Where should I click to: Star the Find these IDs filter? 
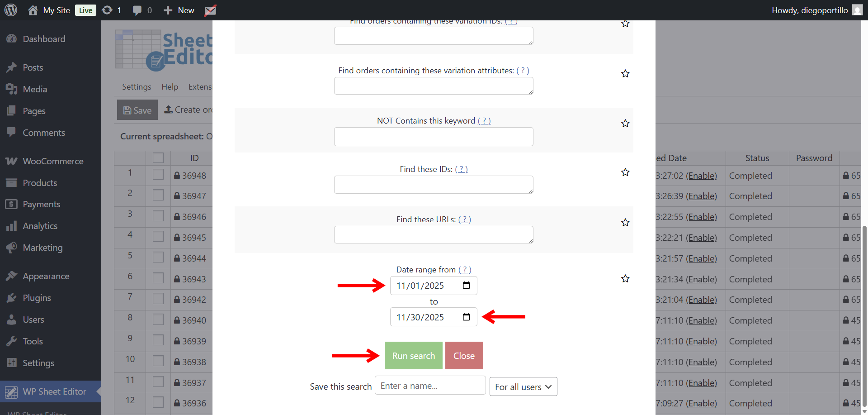tap(625, 172)
